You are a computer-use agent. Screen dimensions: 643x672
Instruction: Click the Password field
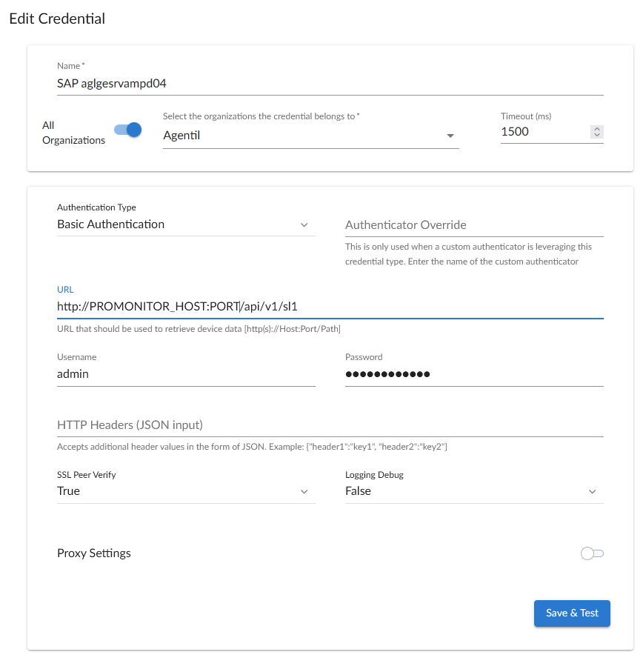[474, 374]
